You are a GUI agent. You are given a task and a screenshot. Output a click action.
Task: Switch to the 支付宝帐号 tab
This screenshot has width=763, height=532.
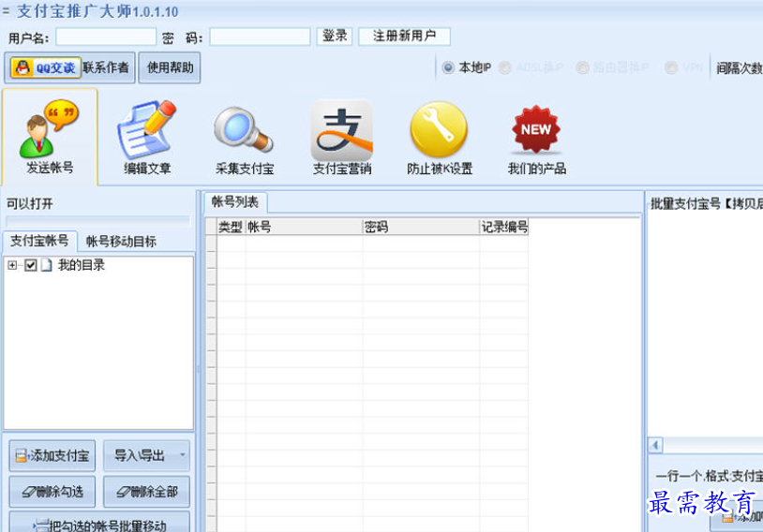(39, 241)
